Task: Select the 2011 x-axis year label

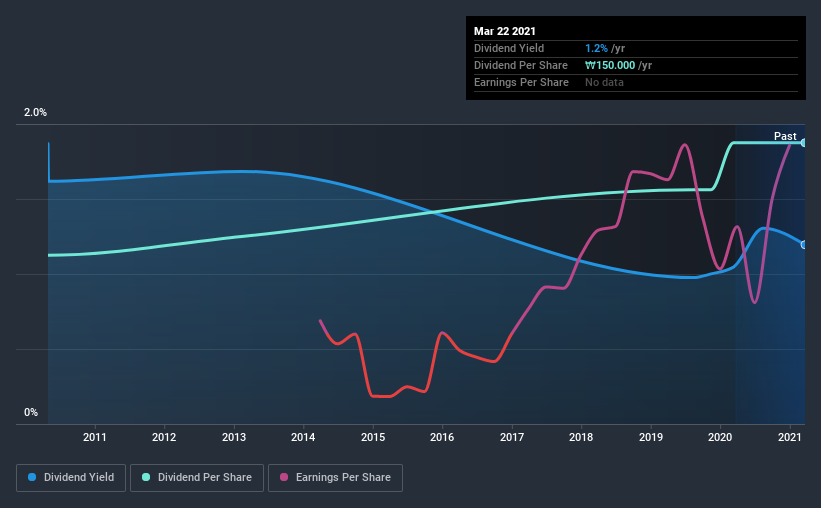Action: click(x=95, y=437)
